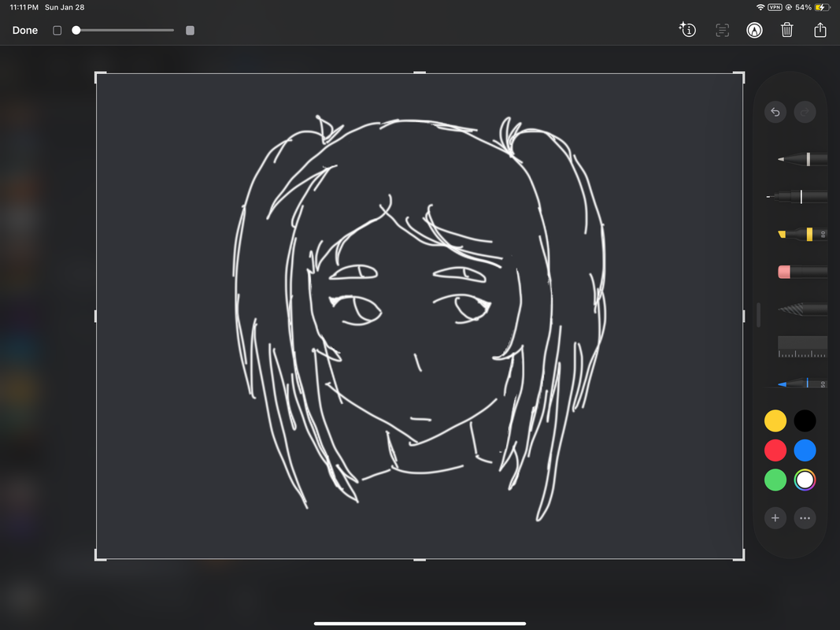This screenshot has height=630, width=840.
Task: Toggle the Markup pen tip icon
Action: coord(754,30)
